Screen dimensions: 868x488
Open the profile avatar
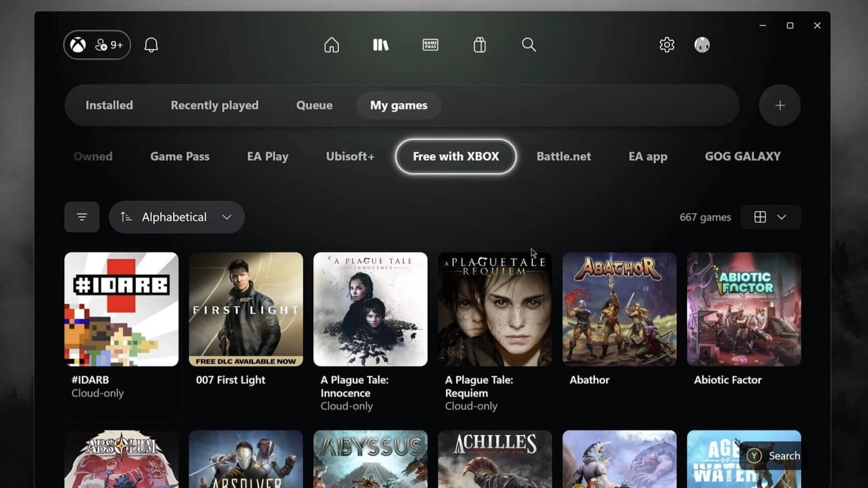tap(702, 45)
